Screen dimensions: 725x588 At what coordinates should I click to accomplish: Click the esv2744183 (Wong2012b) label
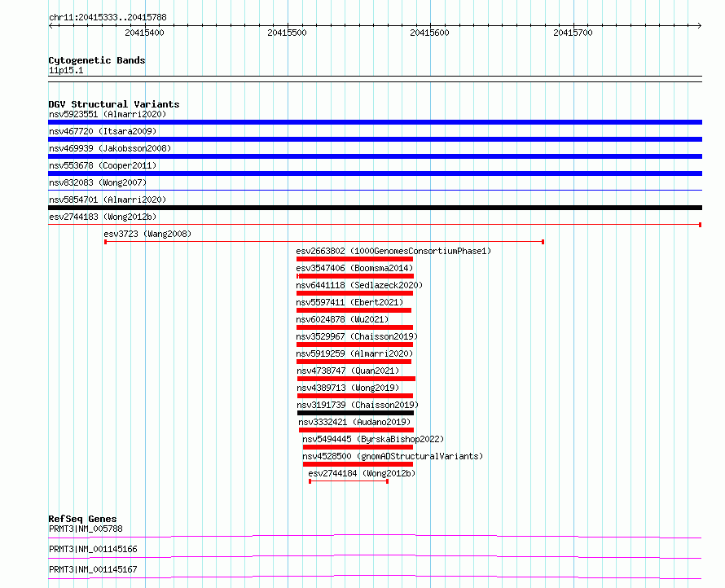click(103, 217)
